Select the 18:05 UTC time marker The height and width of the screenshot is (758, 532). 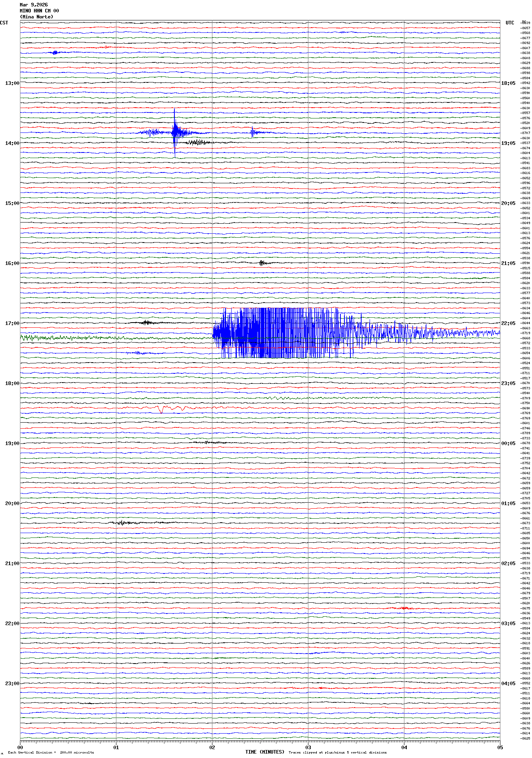(508, 83)
